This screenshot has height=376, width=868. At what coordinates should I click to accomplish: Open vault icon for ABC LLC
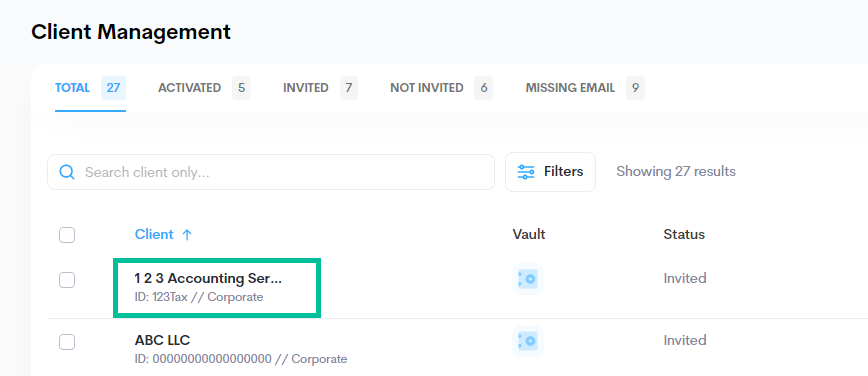[528, 341]
